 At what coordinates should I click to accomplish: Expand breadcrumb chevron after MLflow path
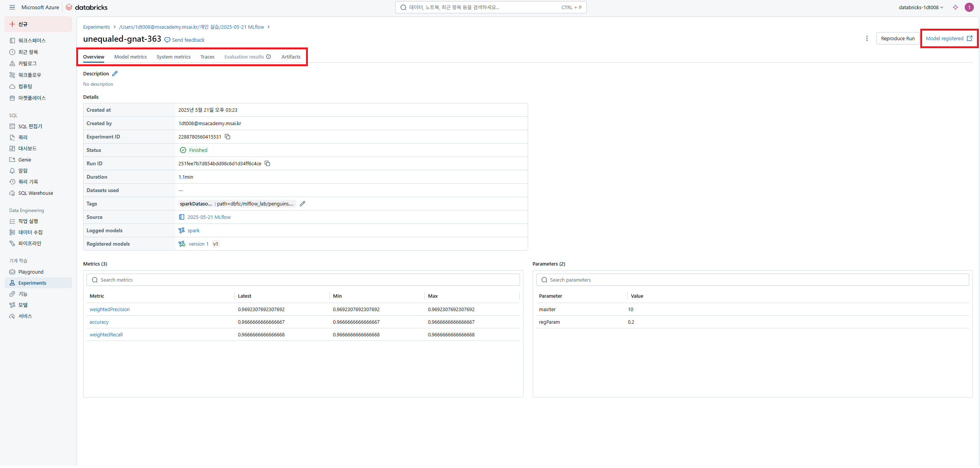(x=269, y=27)
